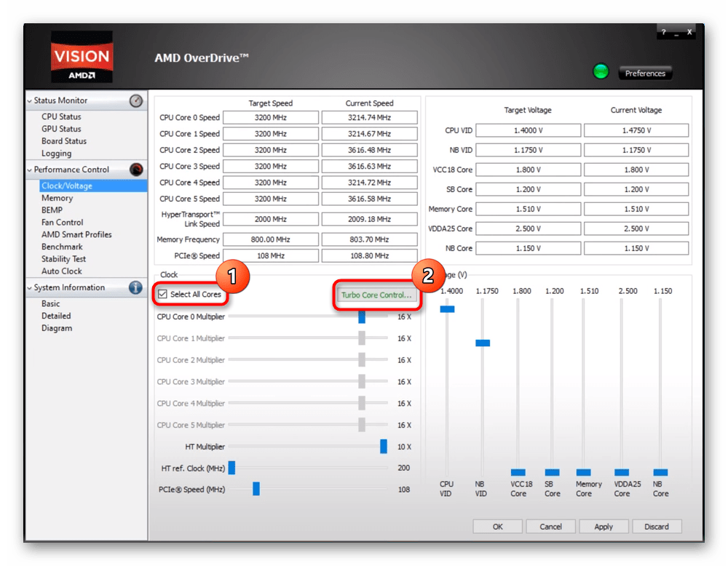Viewport: 728px width, 566px height.
Task: Open the Memory page in sidebar
Action: click(57, 198)
